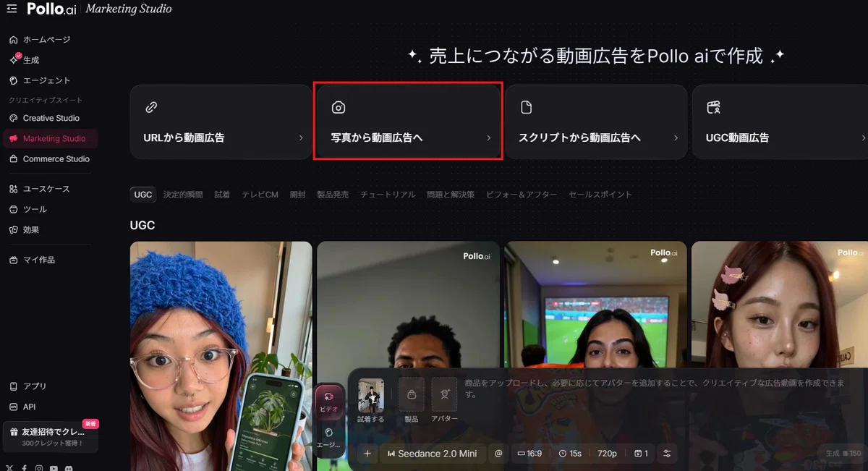Open the Instagram social link icon
This screenshot has width=868, height=471.
coord(39,468)
